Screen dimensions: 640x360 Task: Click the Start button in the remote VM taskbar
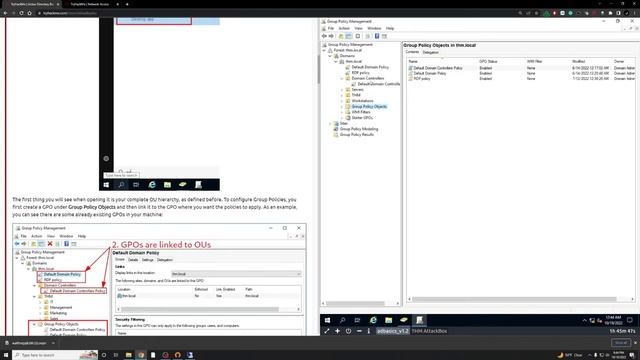click(x=327, y=320)
